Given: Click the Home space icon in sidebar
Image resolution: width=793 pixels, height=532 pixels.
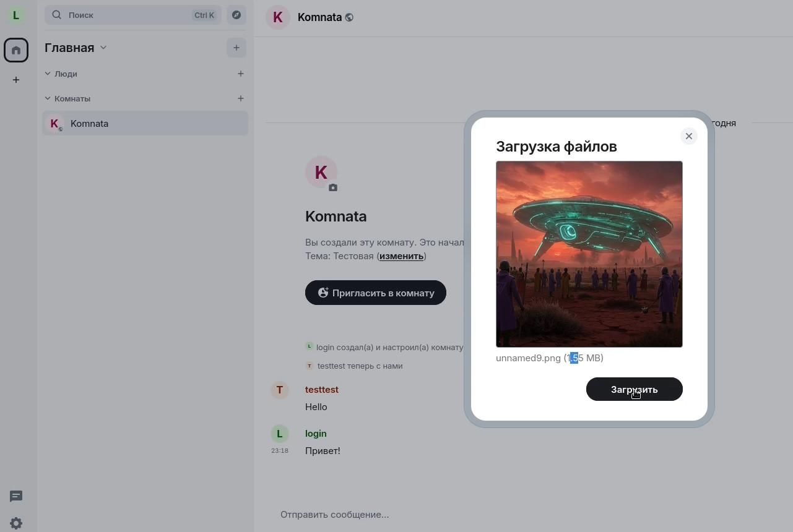Looking at the screenshot, I should (16, 50).
